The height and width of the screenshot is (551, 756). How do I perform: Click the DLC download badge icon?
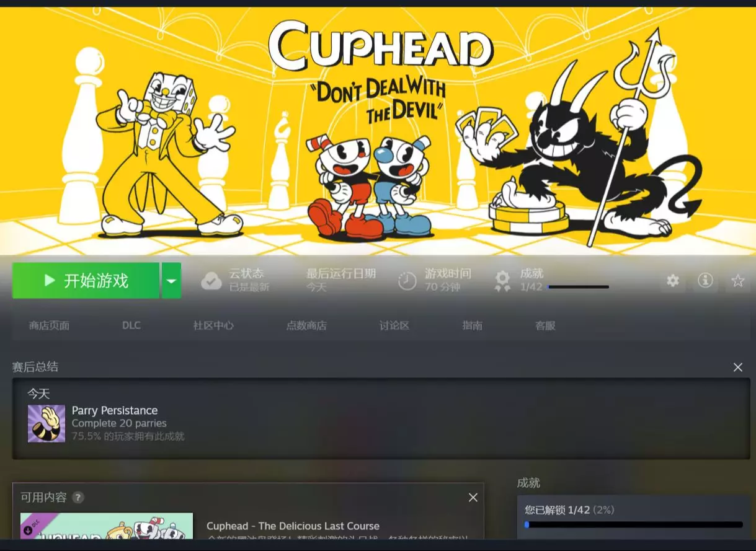tap(28, 531)
